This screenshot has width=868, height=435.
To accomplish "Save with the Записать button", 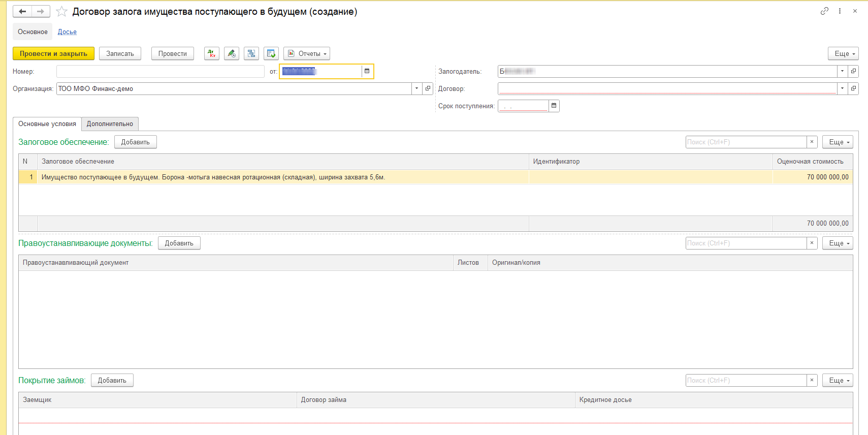I will (120, 53).
